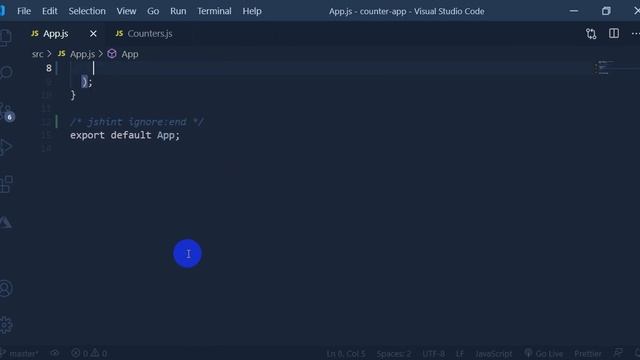Image resolution: width=640 pixels, height=360 pixels.
Task: Open the Help menu
Action: click(x=252, y=11)
